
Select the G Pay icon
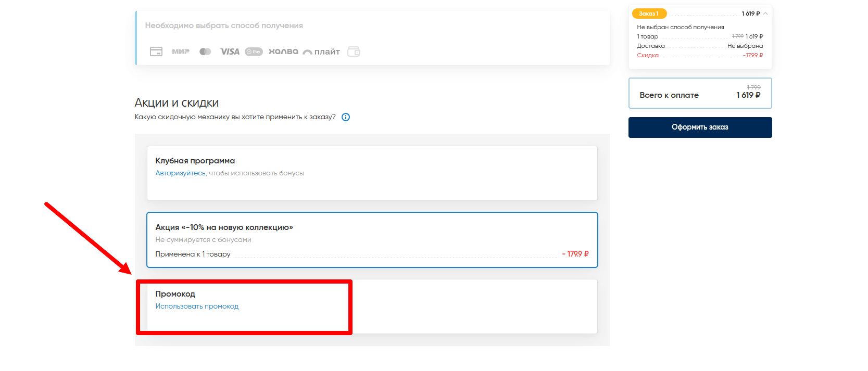click(254, 52)
